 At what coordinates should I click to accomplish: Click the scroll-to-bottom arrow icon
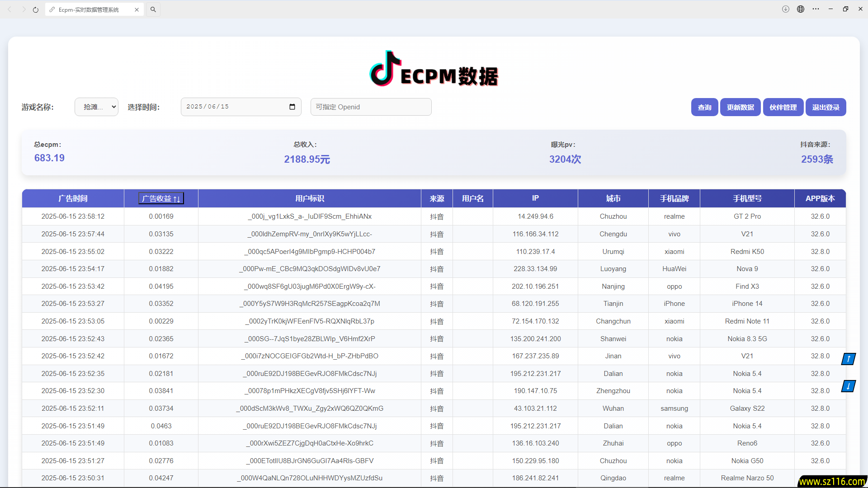[848, 386]
